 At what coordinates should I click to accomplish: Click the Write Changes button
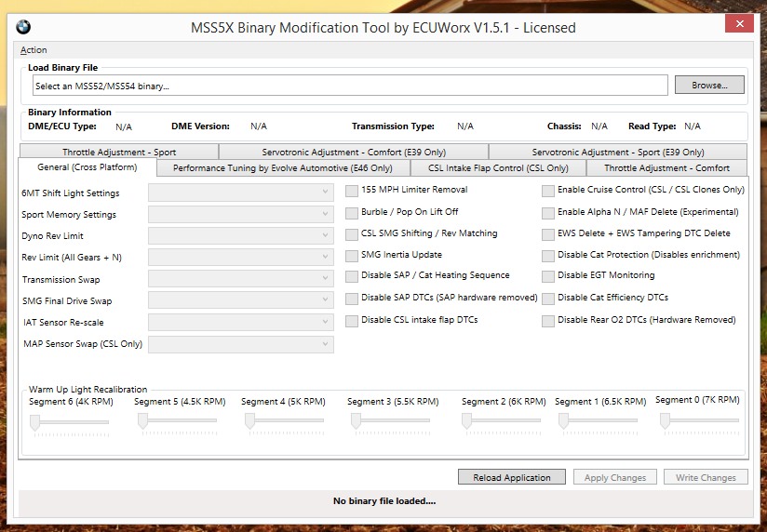pos(706,477)
